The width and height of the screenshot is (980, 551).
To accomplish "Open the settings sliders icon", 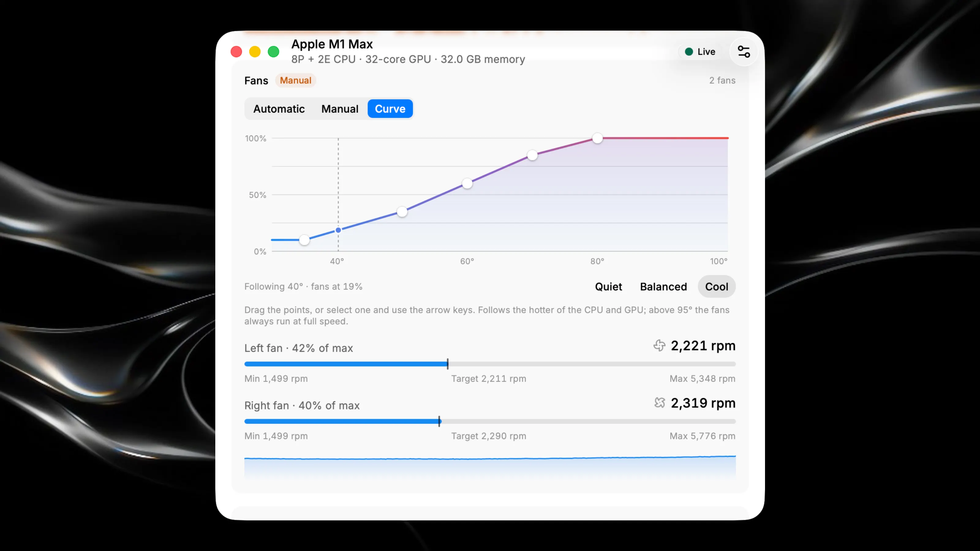I will pyautogui.click(x=743, y=52).
